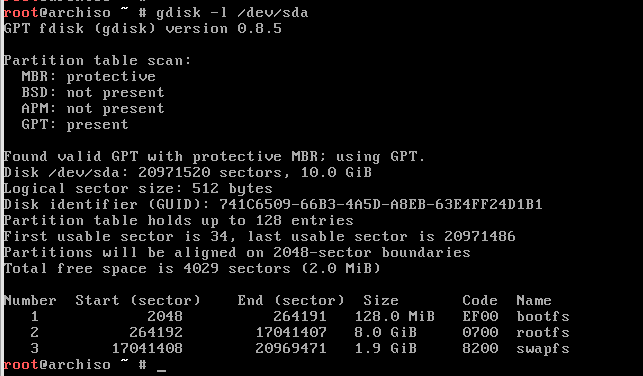The height and width of the screenshot is (376, 643).
Task: Select the swapfs partition name
Action: click(x=543, y=349)
